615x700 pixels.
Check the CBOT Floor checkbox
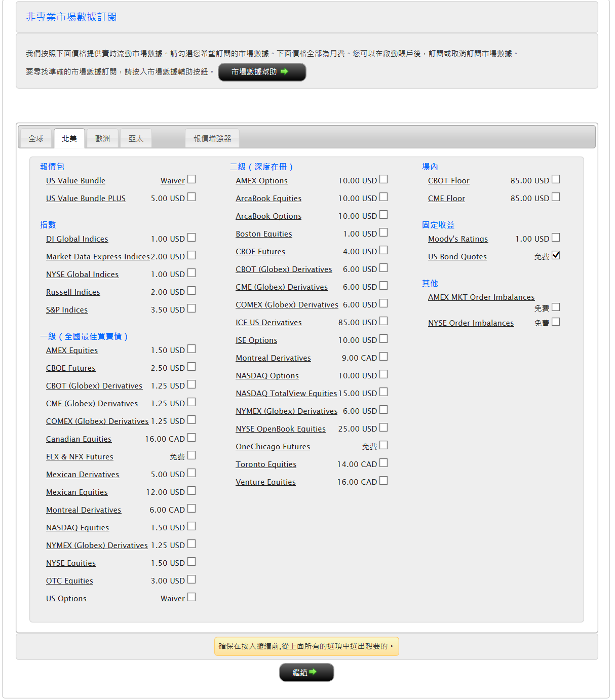click(x=556, y=179)
